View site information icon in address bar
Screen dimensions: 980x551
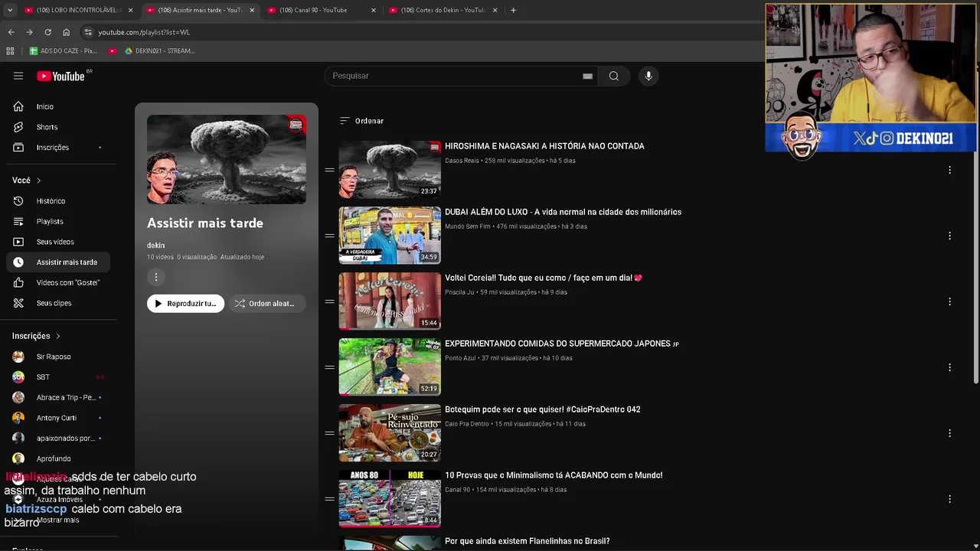point(88,32)
